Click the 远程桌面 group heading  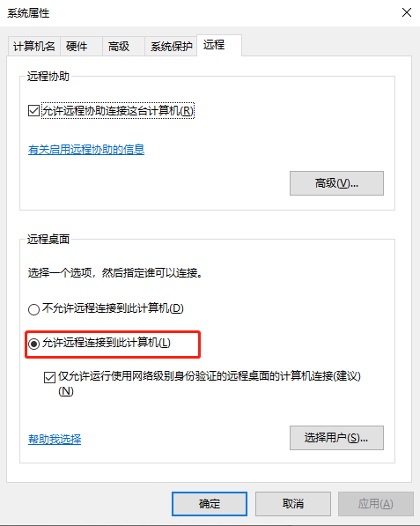pos(48,239)
